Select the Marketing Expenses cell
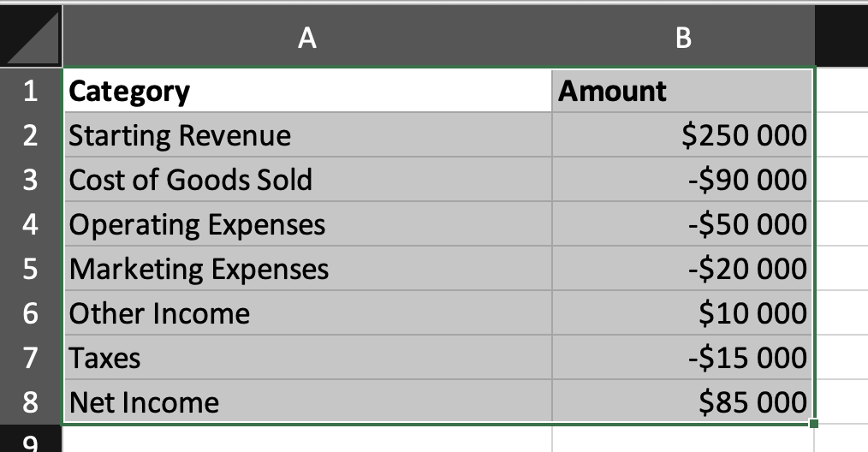This screenshot has width=868, height=452. pyautogui.click(x=307, y=269)
